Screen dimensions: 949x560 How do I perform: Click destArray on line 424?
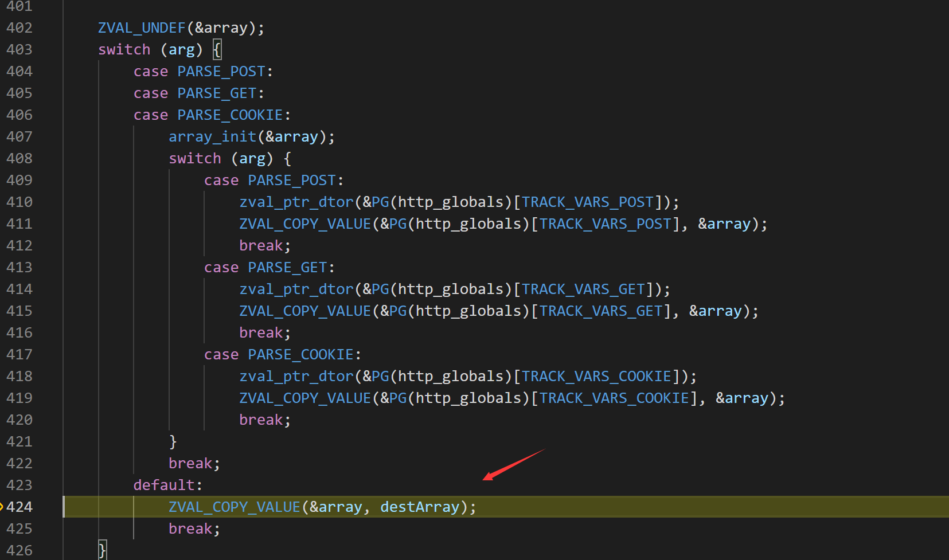(420, 507)
